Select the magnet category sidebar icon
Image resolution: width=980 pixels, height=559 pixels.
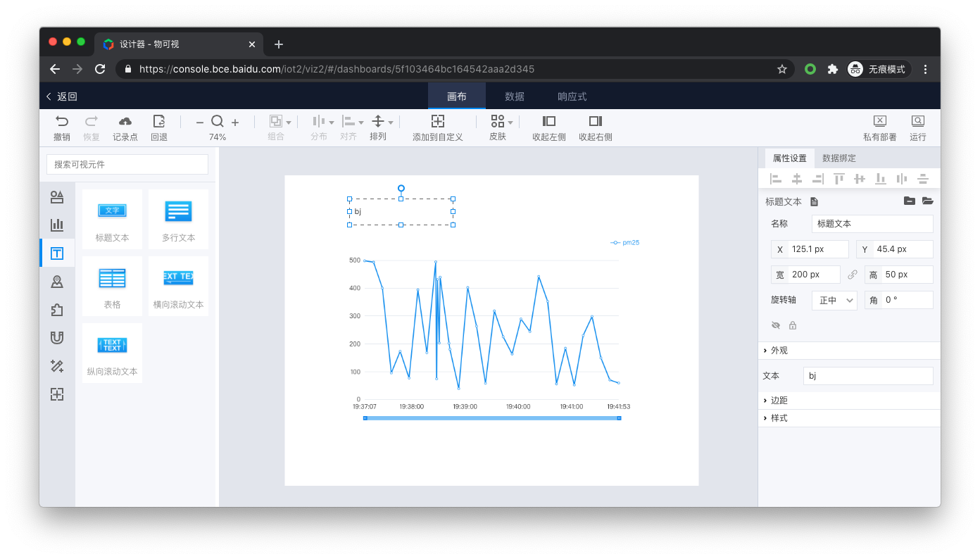[57, 338]
